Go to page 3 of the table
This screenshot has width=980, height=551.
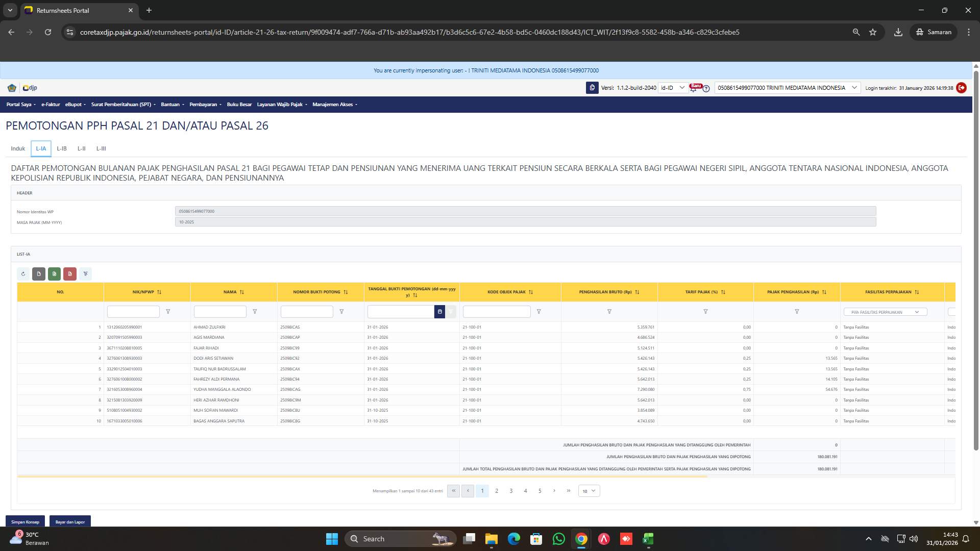tap(511, 490)
